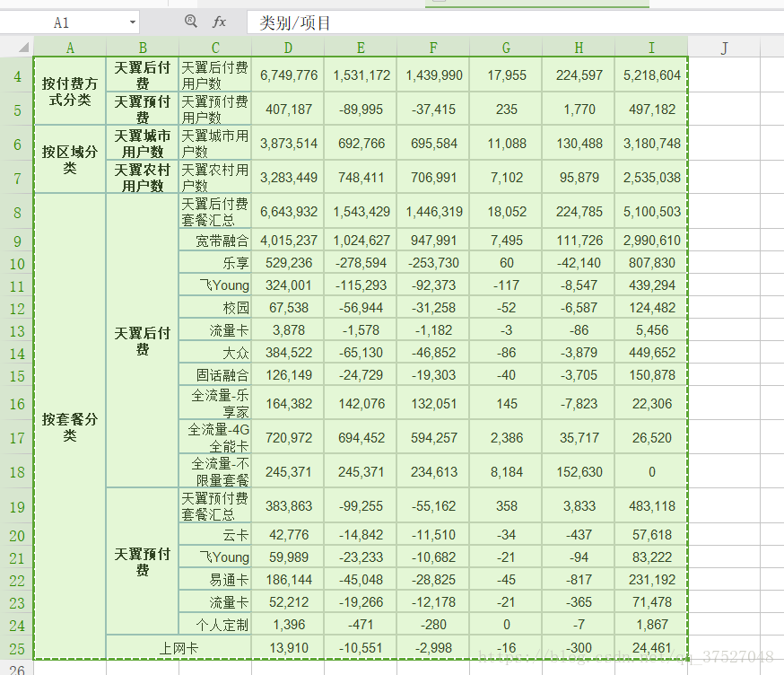Click cell 宽带融合

[215, 241]
